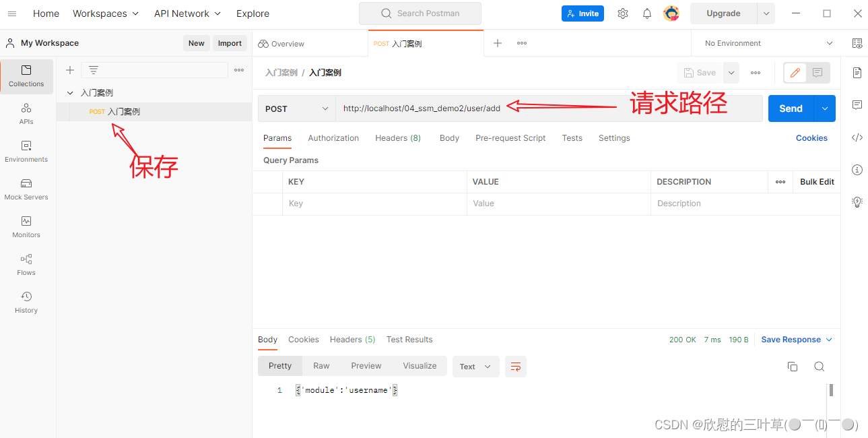Click the Invite button
The height and width of the screenshot is (438, 868).
point(582,13)
